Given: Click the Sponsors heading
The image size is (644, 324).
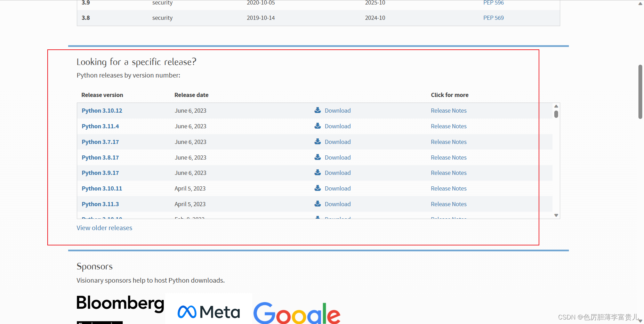Looking at the screenshot, I should pyautogui.click(x=95, y=267).
